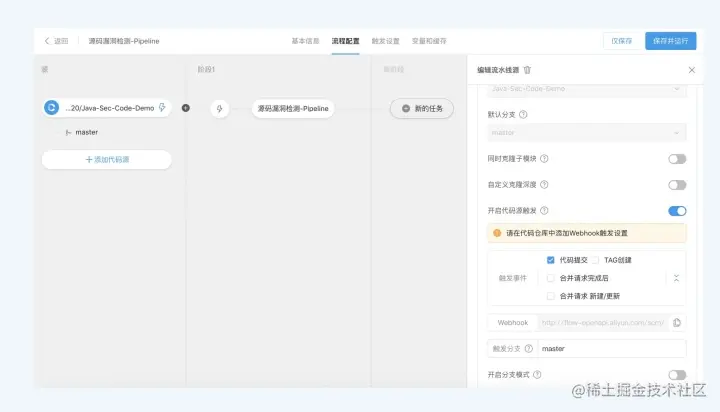This screenshot has width=720, height=412.
Task: Click the orange warning icon in Webhook notice
Action: 497,233
